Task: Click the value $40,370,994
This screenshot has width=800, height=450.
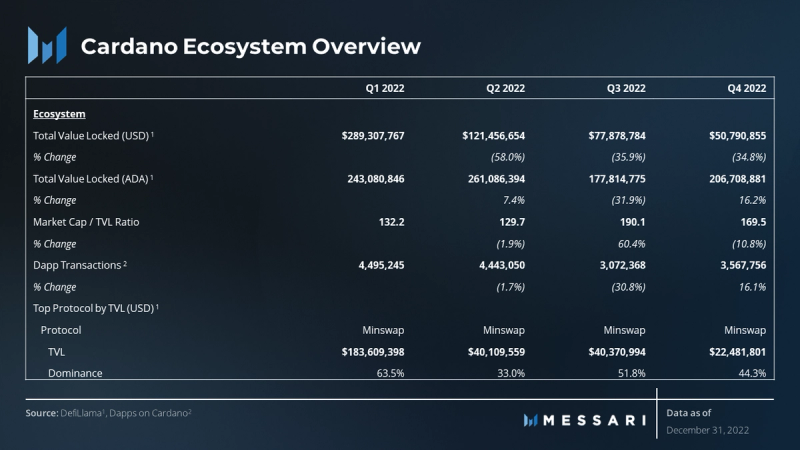Action: point(617,352)
